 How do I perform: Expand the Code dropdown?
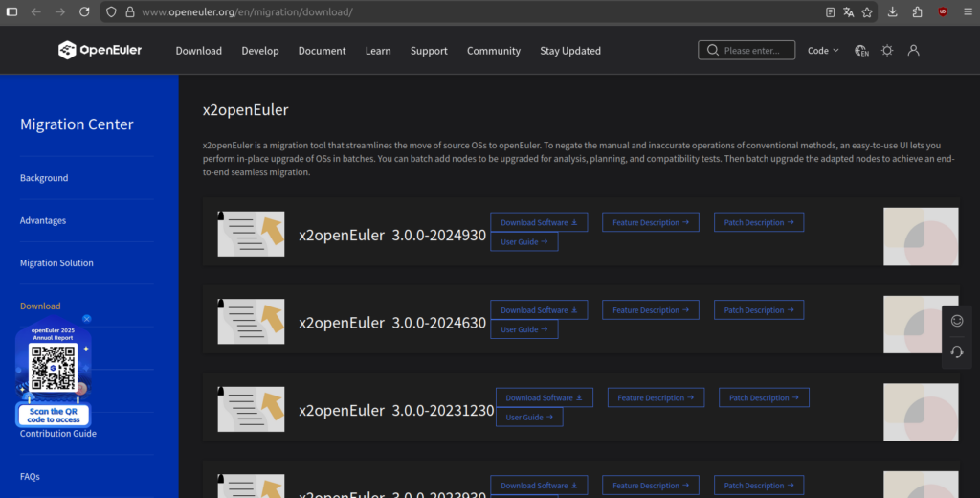click(x=822, y=51)
